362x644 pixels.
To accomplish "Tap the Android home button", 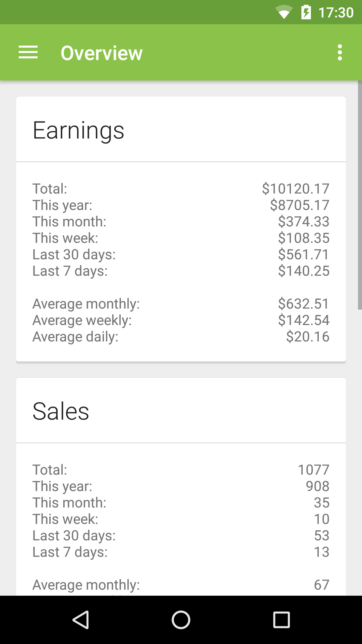I will point(181,620).
